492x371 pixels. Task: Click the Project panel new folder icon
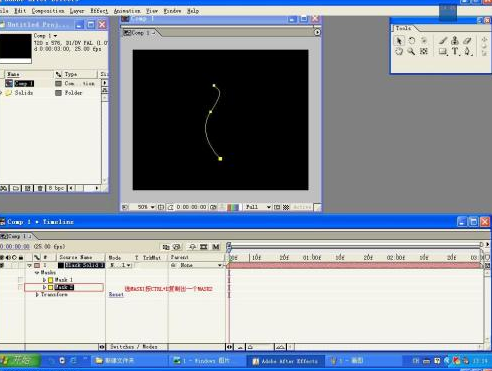[x=15, y=188]
